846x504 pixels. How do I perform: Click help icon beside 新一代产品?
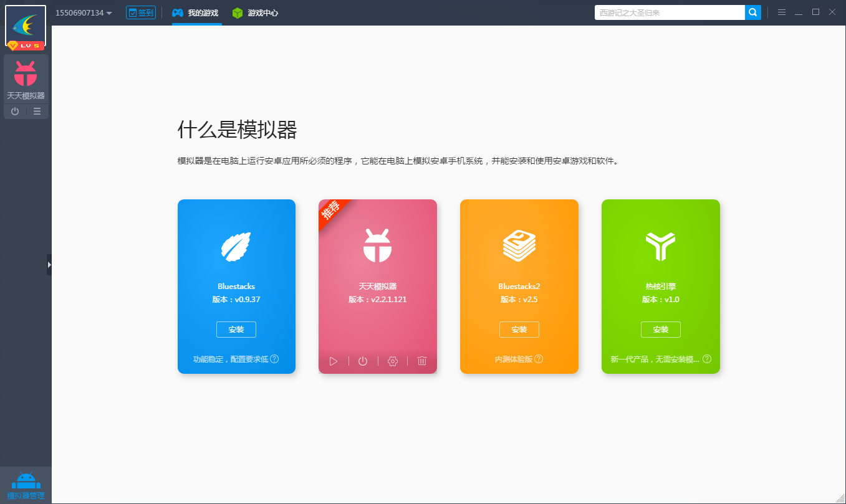click(707, 359)
